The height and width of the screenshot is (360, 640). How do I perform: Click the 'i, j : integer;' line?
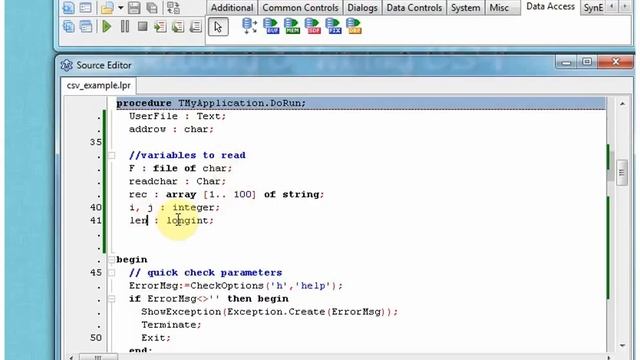pos(174,207)
